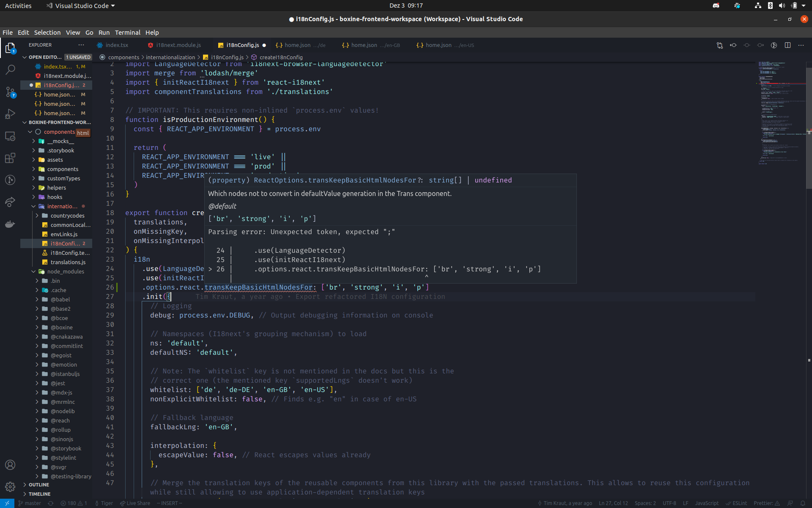Change language mode JavaScript in status bar
This screenshot has height=508, width=812.
pos(706,503)
